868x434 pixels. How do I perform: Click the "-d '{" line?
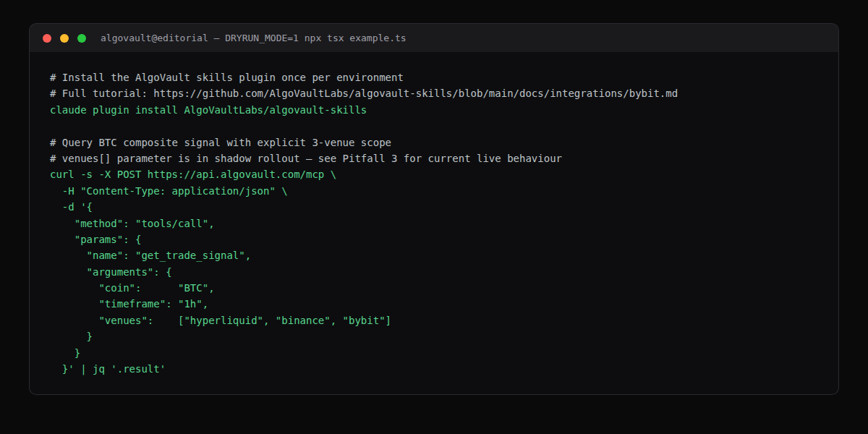[77, 207]
